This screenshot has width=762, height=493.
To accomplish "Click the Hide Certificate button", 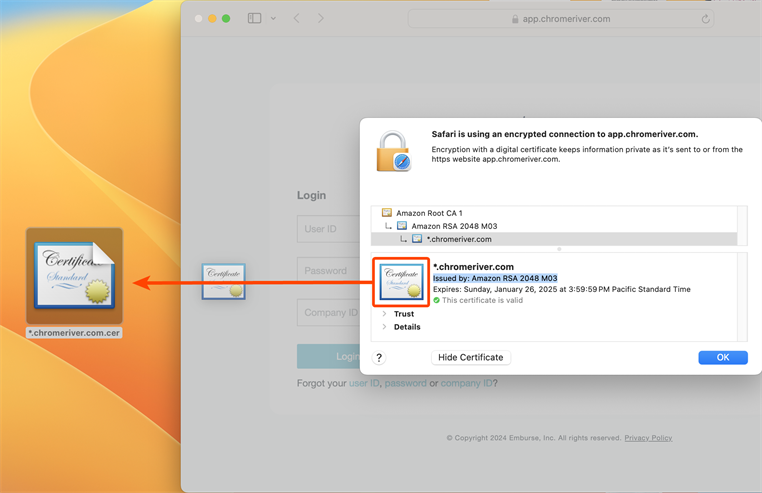I will 470,357.
